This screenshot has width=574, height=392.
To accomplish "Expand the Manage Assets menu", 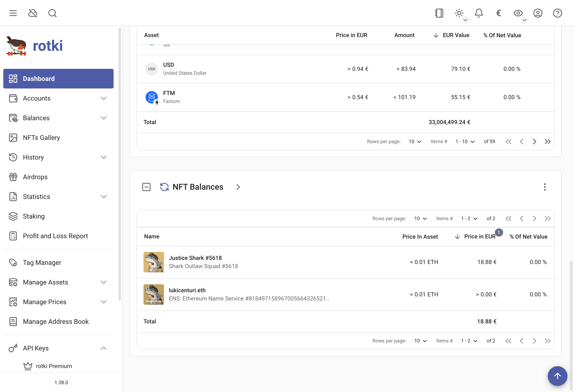I will 58,282.
